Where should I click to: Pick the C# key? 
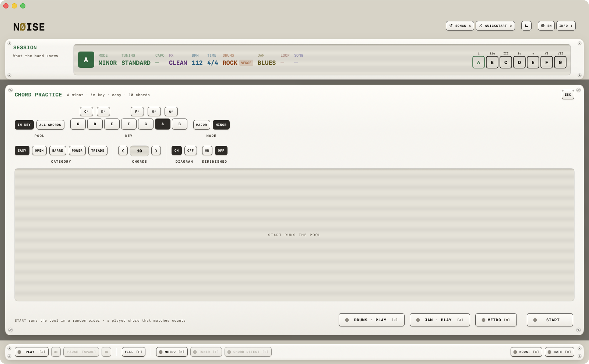(x=87, y=112)
